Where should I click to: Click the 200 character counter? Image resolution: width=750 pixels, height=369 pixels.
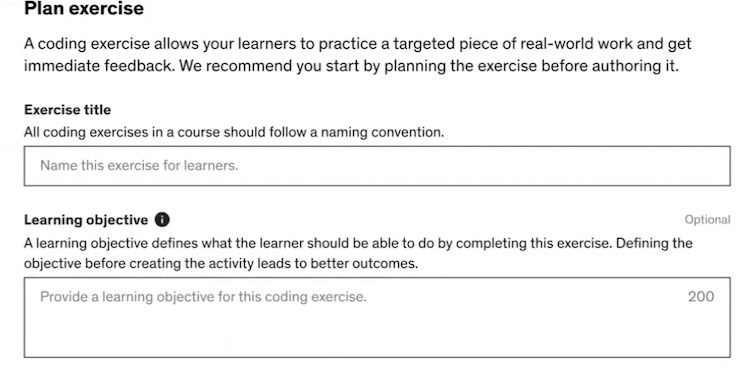[x=701, y=297]
